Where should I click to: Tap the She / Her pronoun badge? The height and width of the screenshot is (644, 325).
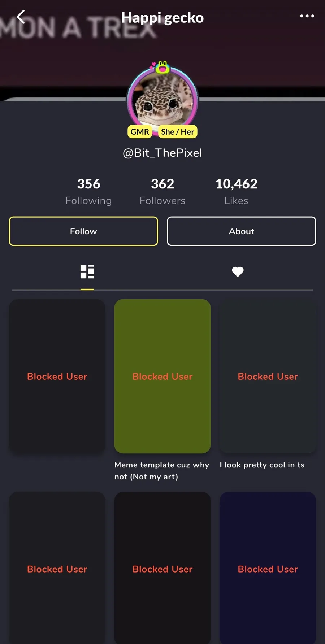click(x=178, y=132)
